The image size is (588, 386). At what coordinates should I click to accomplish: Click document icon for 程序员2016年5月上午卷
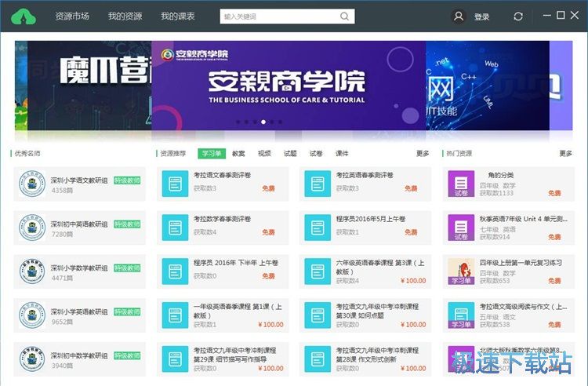[318, 228]
